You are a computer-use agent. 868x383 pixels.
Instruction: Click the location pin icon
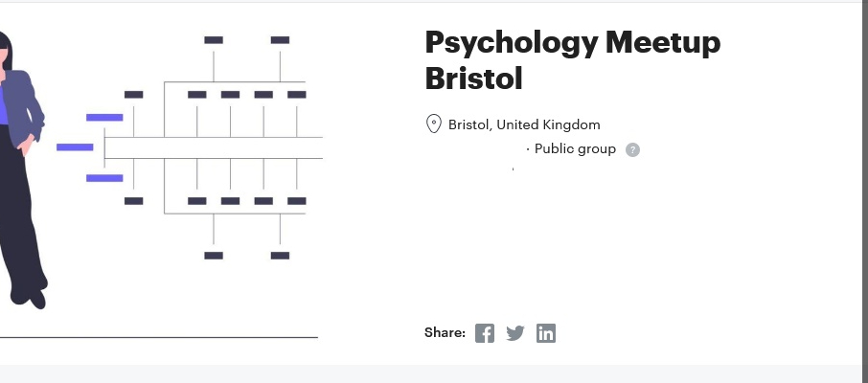(x=433, y=124)
